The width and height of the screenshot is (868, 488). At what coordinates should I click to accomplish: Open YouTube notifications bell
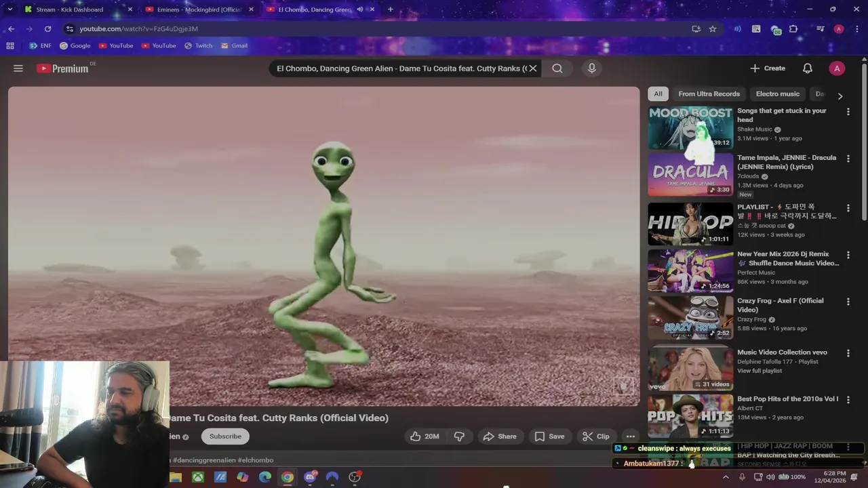pos(808,68)
